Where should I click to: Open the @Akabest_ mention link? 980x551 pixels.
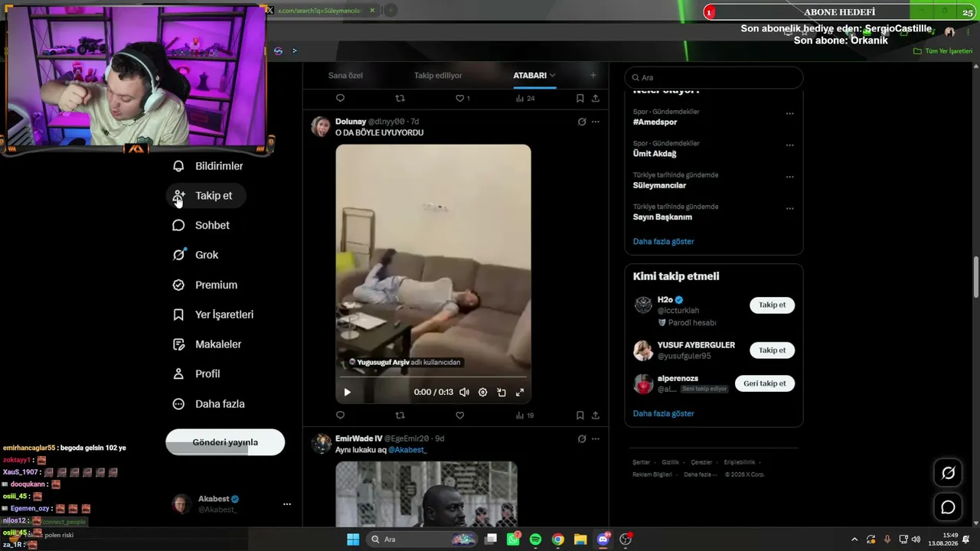coord(407,450)
